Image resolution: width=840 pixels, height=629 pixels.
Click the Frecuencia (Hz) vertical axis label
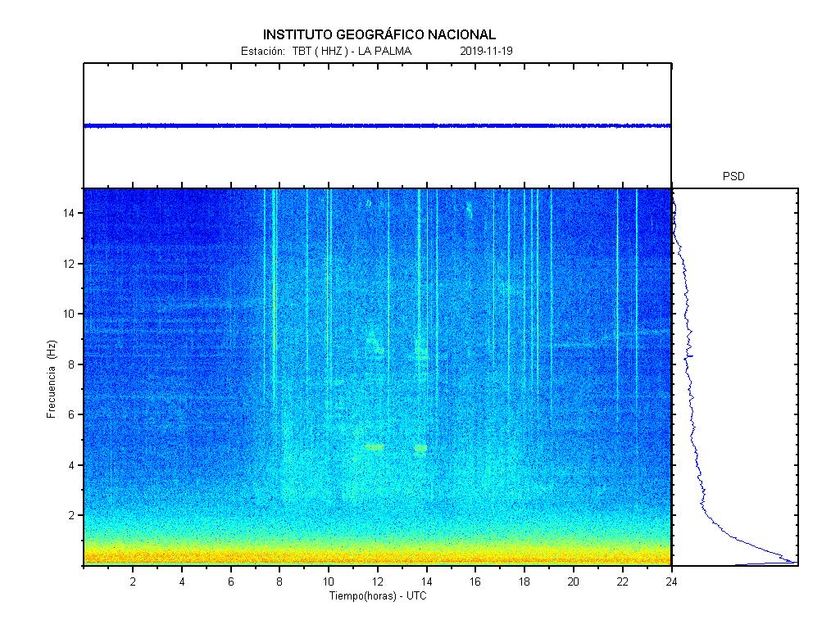tap(52, 380)
